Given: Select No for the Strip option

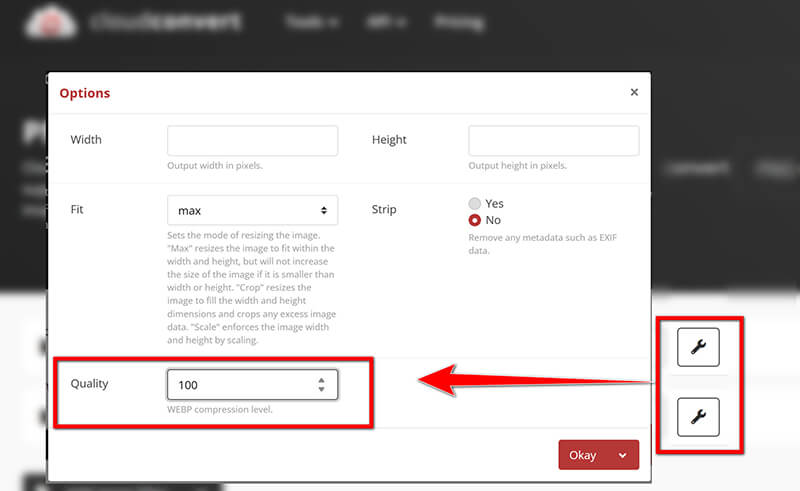Looking at the screenshot, I should click(475, 220).
